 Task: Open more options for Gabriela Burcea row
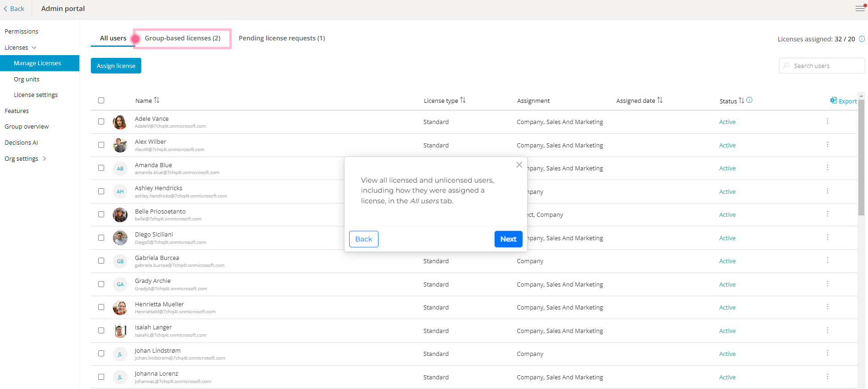[x=827, y=260]
